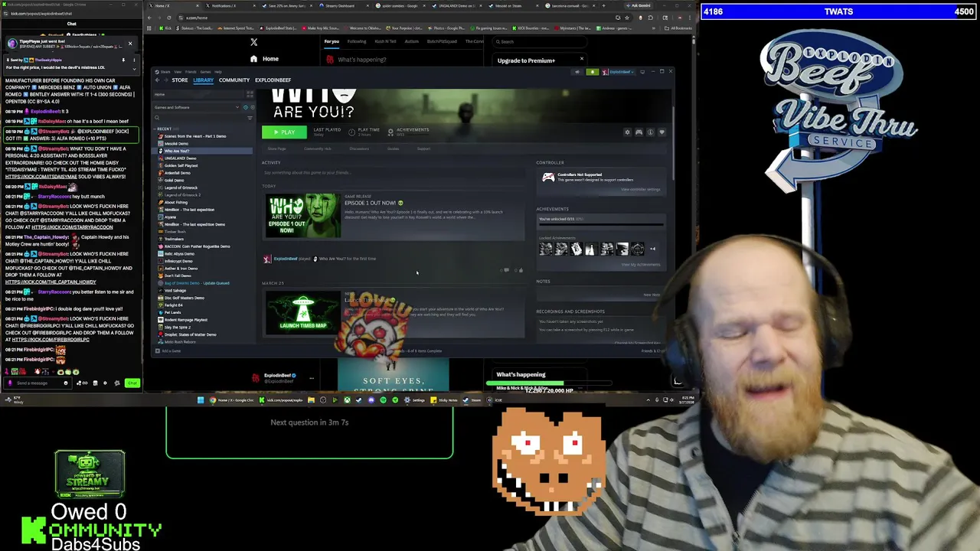980x551 pixels.
Task: Click Home in X sidebar
Action: click(265, 59)
